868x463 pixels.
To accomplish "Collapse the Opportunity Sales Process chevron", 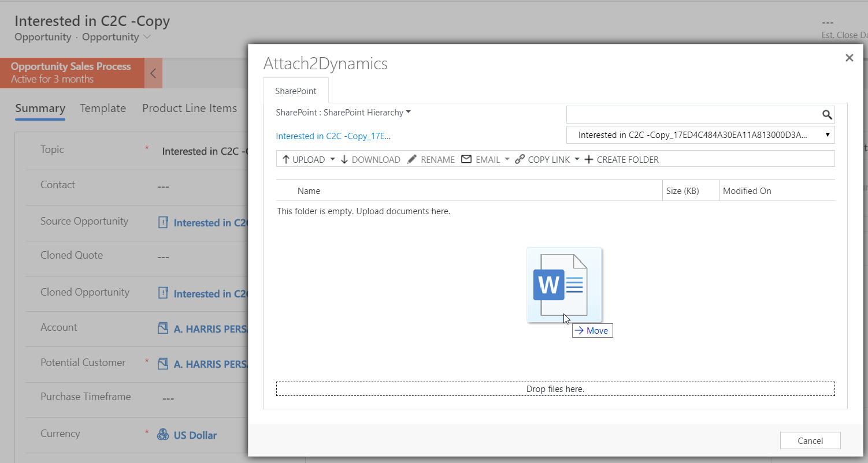I will pyautogui.click(x=153, y=73).
